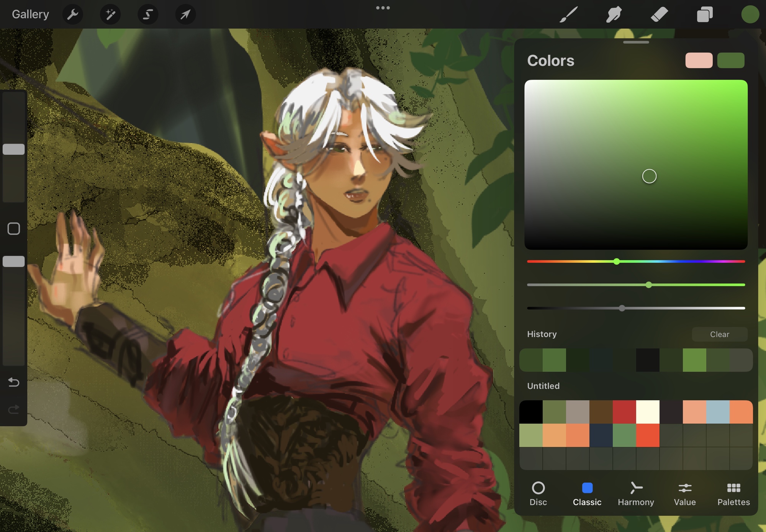Select the Smudge tool
The image size is (766, 532).
pyautogui.click(x=614, y=15)
